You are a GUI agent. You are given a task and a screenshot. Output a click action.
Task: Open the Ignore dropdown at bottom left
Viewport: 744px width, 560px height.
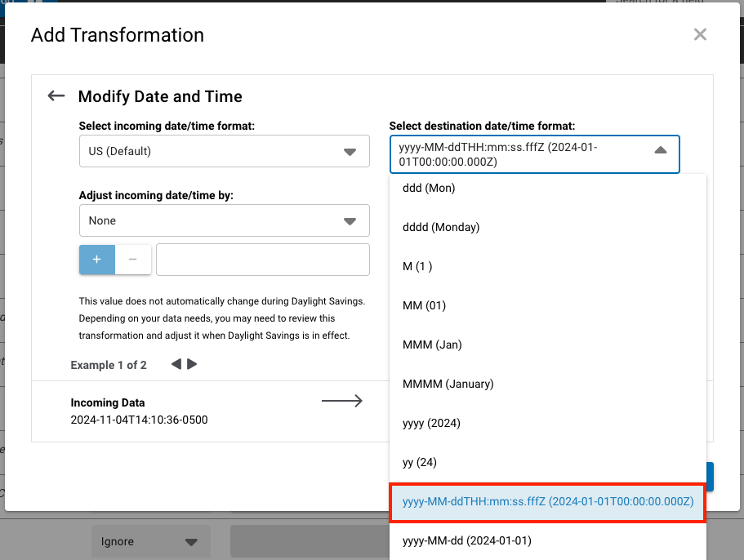150,541
